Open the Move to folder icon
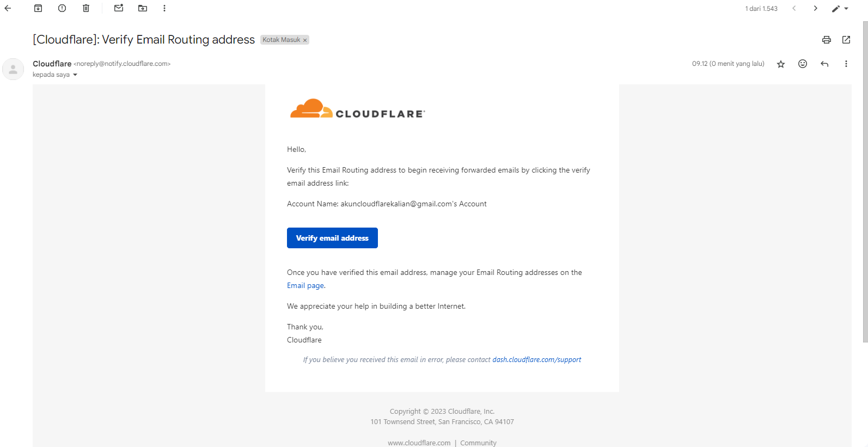Screen dimensions: 868x447 (143, 8)
